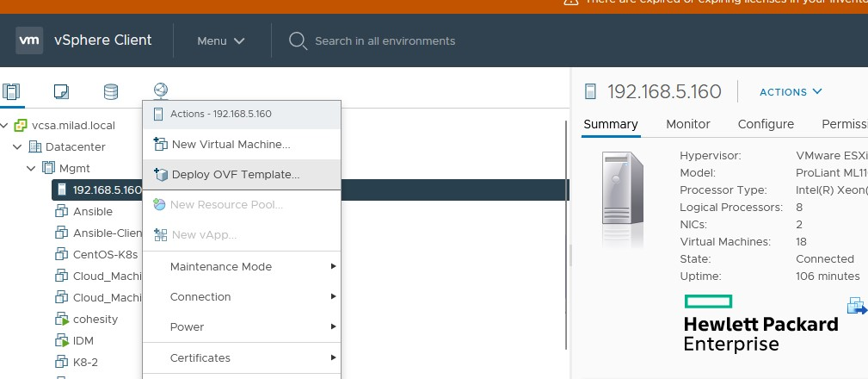Click the New Virtual Machine menu icon
Screen dimensions: 868x379
click(x=160, y=144)
